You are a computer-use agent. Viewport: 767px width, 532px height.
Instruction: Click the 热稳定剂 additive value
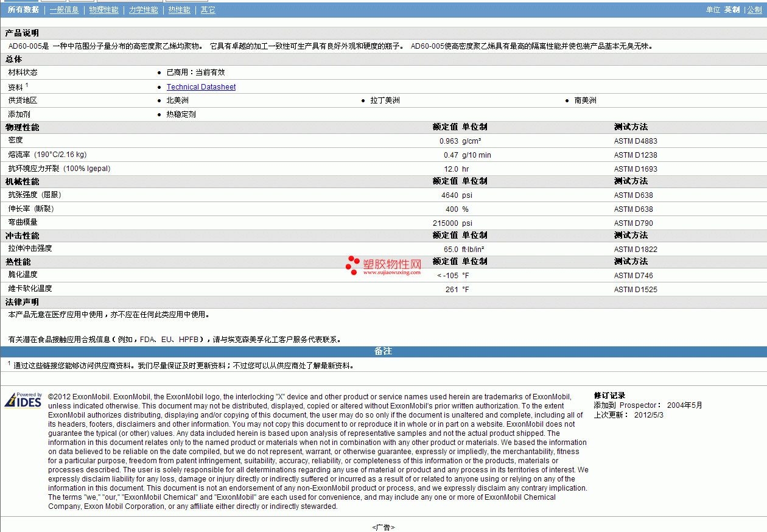click(181, 114)
